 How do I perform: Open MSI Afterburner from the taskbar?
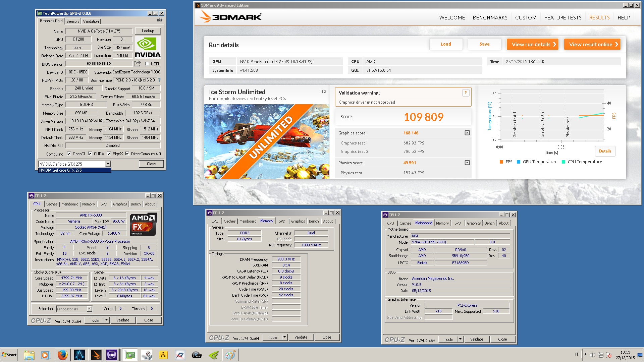(x=197, y=355)
